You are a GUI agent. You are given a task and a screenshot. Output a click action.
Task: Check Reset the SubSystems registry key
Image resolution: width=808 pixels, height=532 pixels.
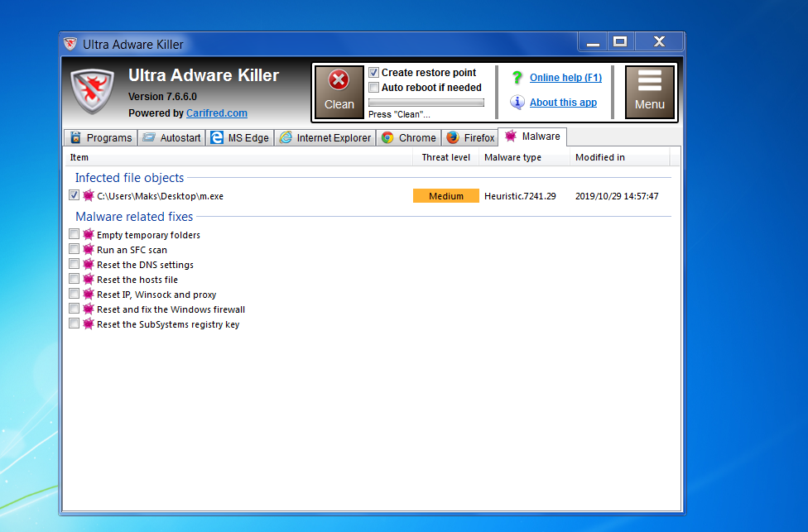[x=74, y=324]
